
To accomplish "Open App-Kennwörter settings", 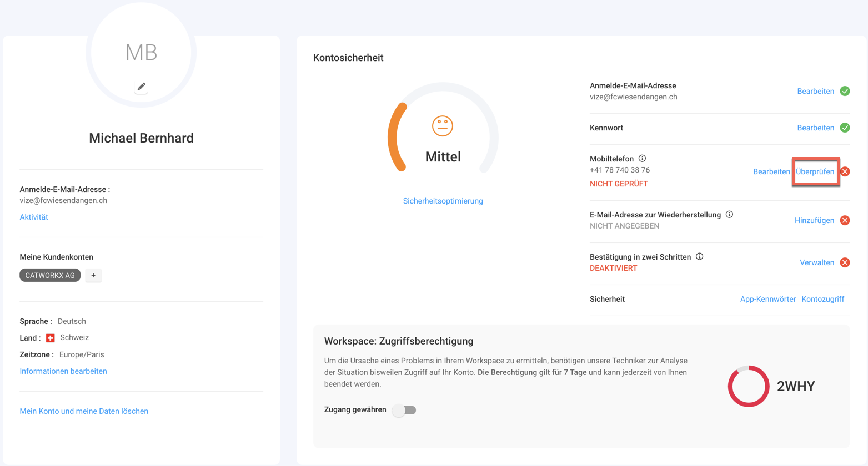I will click(767, 299).
